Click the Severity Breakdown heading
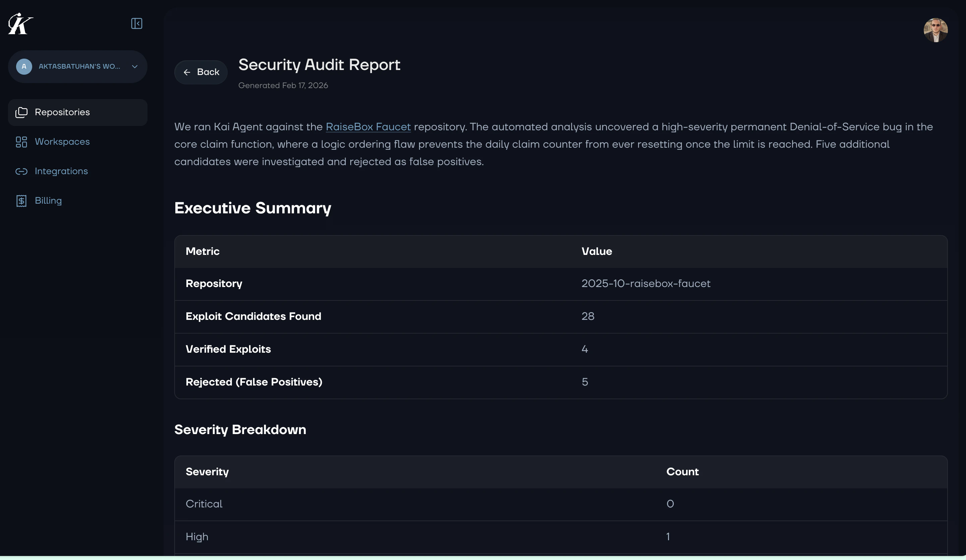Screen dimensions: 966x560 coord(240,430)
